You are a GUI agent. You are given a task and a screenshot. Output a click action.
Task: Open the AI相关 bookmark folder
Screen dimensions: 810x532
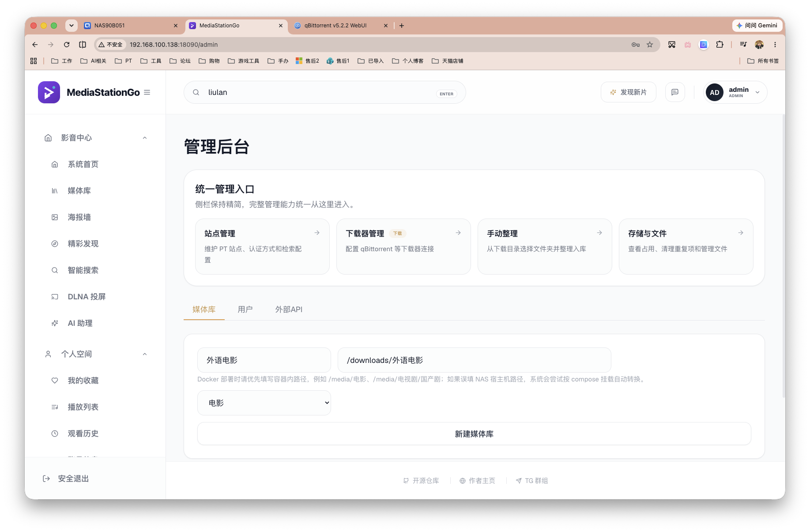94,61
